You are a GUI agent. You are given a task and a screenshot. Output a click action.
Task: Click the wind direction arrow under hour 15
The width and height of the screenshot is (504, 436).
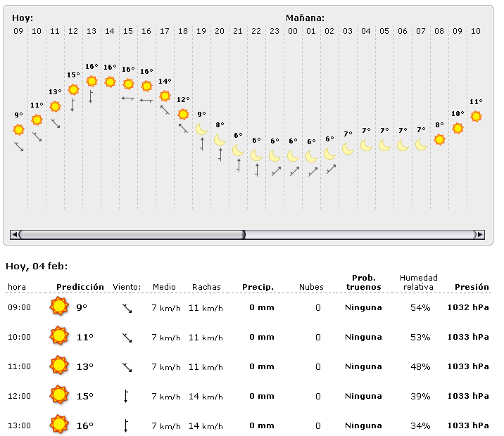point(127,98)
